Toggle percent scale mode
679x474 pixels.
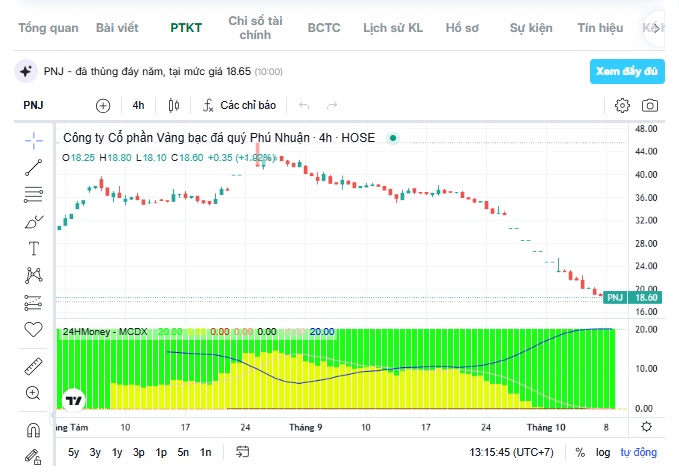(580, 452)
